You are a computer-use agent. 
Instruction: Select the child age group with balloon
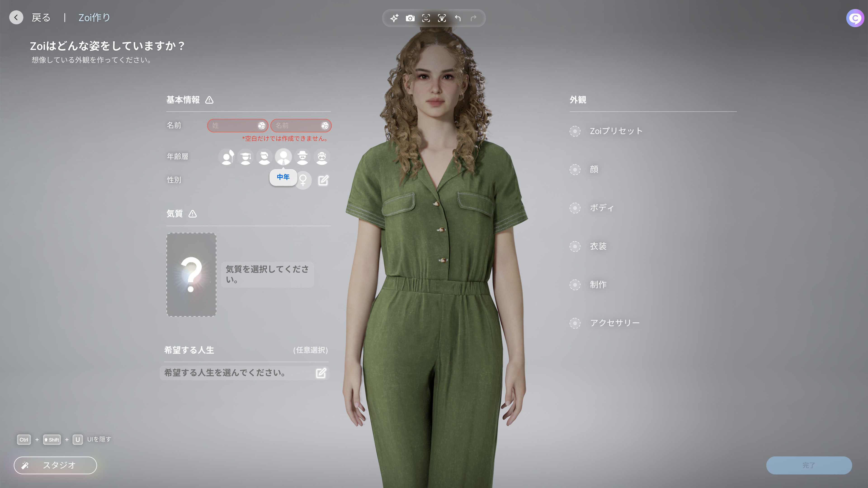pos(227,157)
